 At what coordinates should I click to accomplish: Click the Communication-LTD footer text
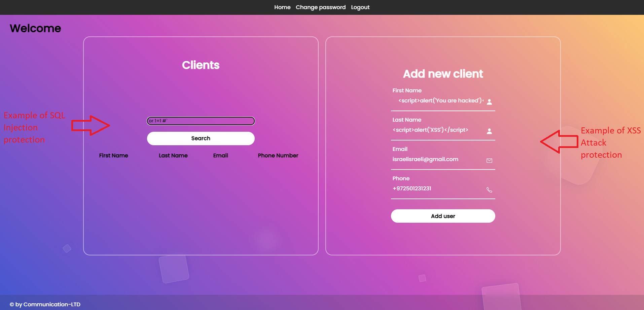pyautogui.click(x=45, y=305)
